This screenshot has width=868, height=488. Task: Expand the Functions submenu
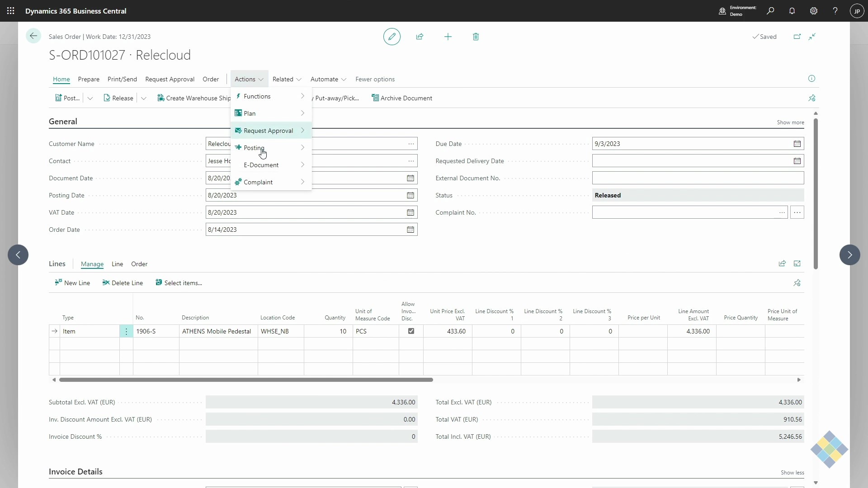[x=258, y=96]
